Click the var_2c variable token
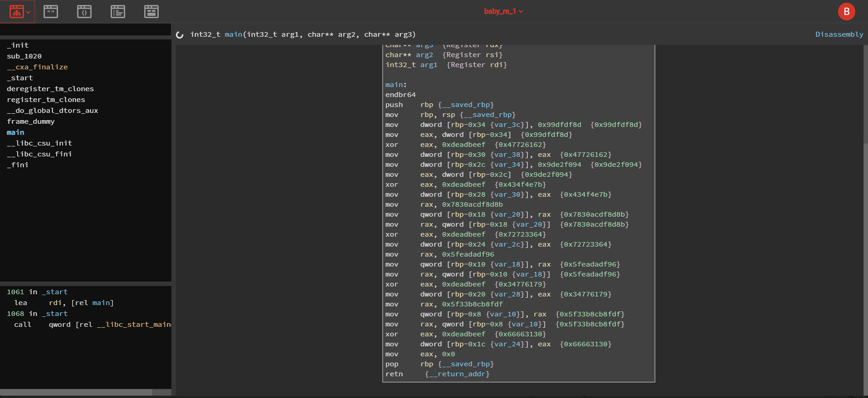The height and width of the screenshot is (398, 868). click(508, 244)
